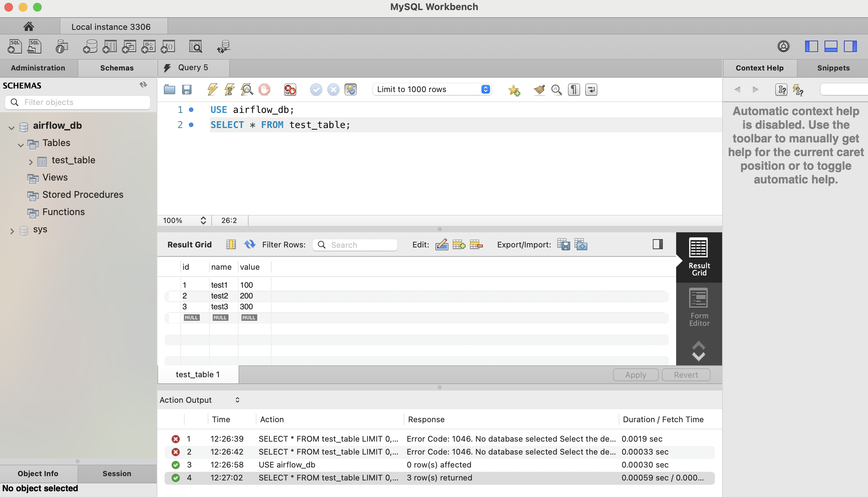Open script file folder icon in editor
This screenshot has width=868, height=497.
[169, 90]
